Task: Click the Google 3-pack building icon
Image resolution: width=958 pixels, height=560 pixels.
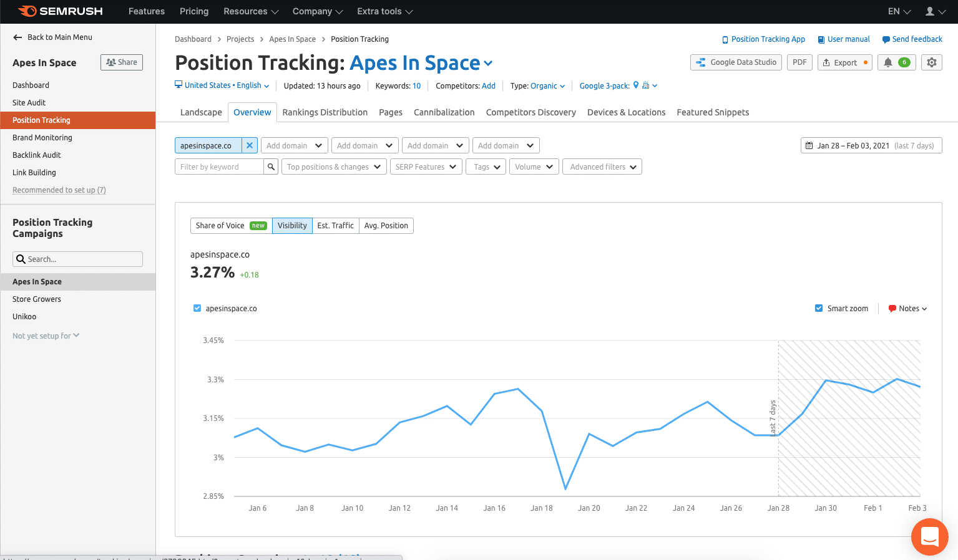Action: (x=645, y=85)
